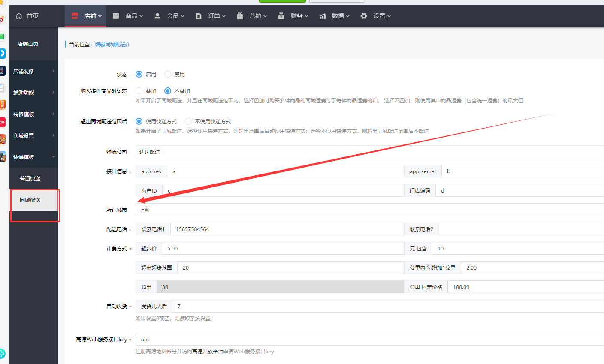Click the 联系电话1 input field
This screenshot has height=364, width=604.
pos(287,229)
